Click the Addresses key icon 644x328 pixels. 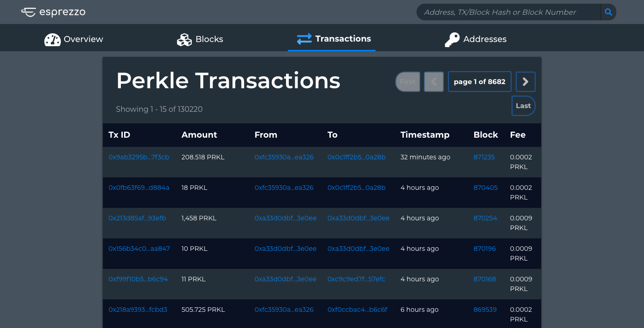pos(452,39)
